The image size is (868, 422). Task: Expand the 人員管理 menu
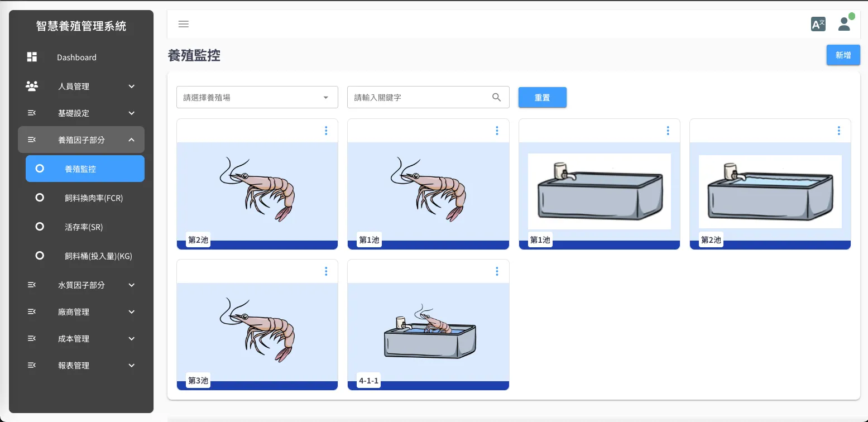(x=81, y=86)
